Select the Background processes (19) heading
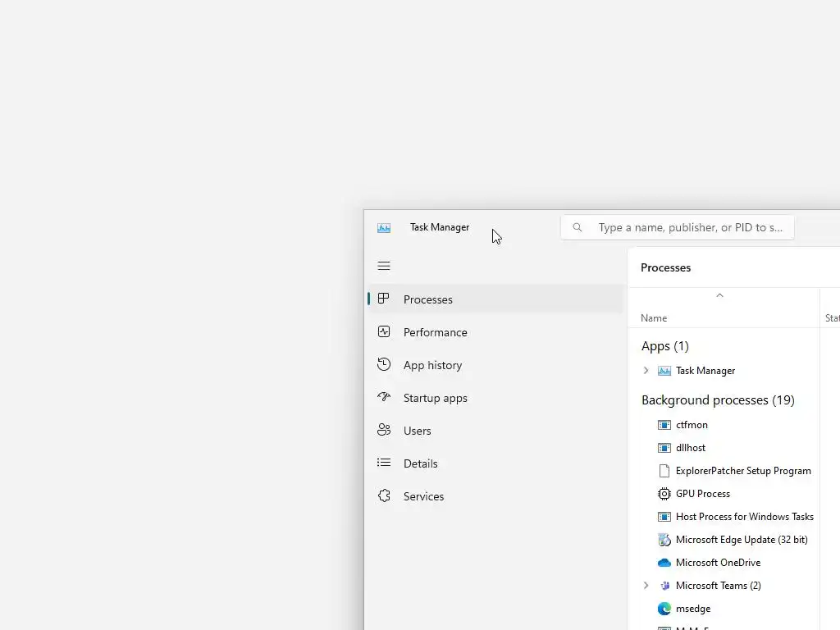This screenshot has height=630, width=840. pyautogui.click(x=718, y=400)
